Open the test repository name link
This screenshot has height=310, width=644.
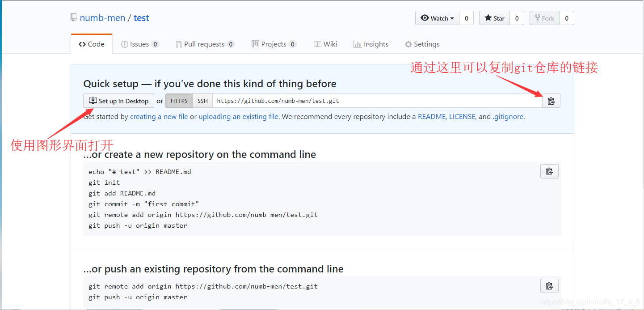click(x=141, y=18)
